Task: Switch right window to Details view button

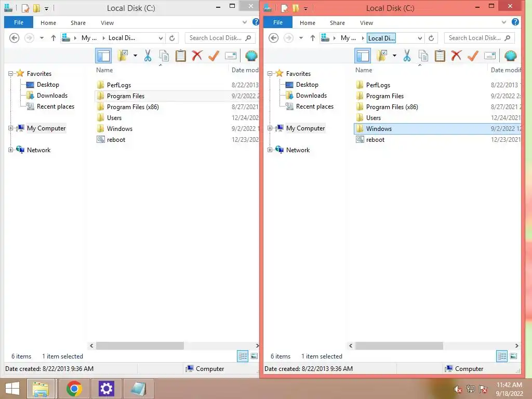Action: 502,356
